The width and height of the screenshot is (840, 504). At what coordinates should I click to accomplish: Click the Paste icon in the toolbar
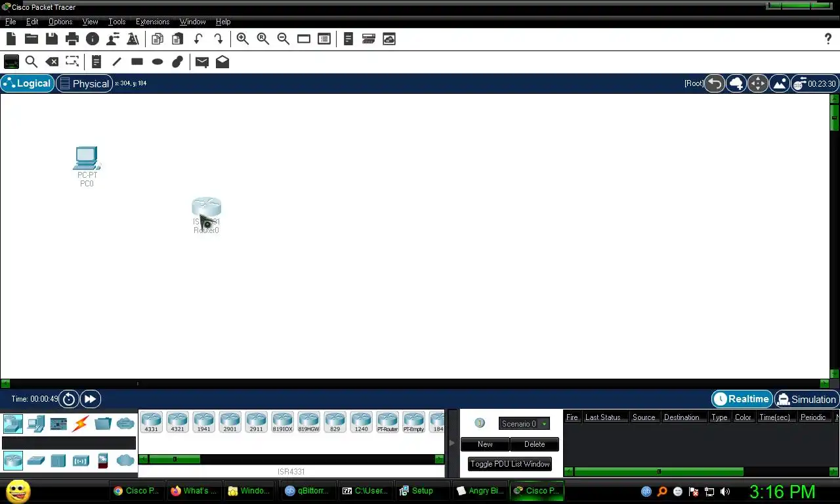[178, 39]
